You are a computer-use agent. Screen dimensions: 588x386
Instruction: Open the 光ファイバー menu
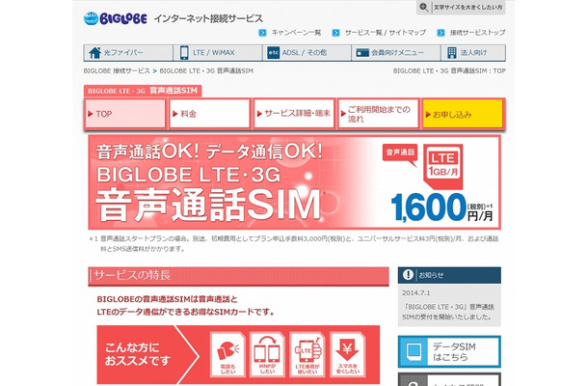tap(128, 52)
